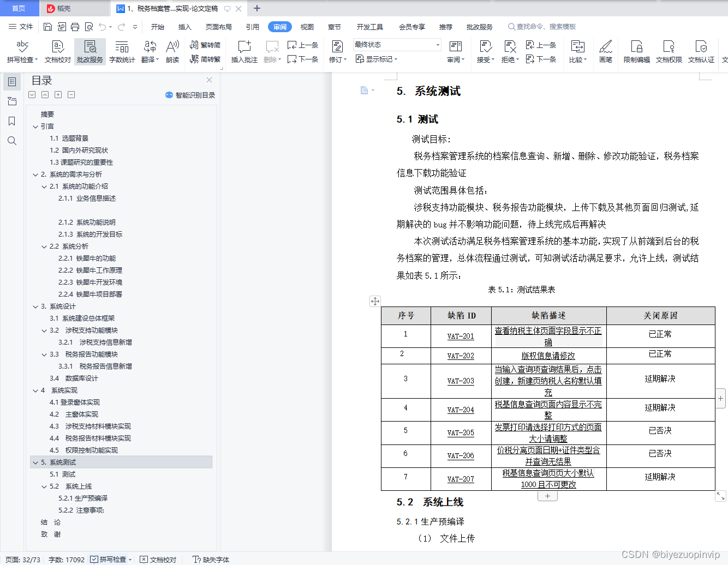Switch to the 开始 ribbon tab
Image resolution: width=728 pixels, height=565 pixels.
(158, 27)
